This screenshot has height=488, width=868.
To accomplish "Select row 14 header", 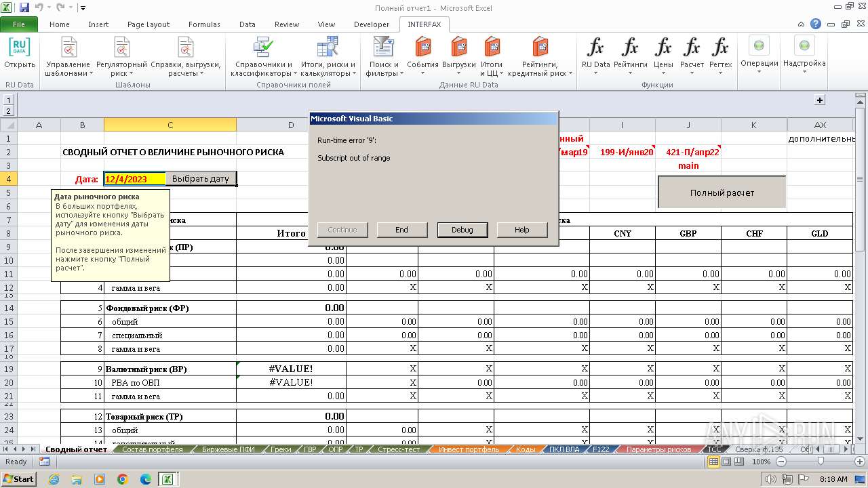I will pos(8,308).
